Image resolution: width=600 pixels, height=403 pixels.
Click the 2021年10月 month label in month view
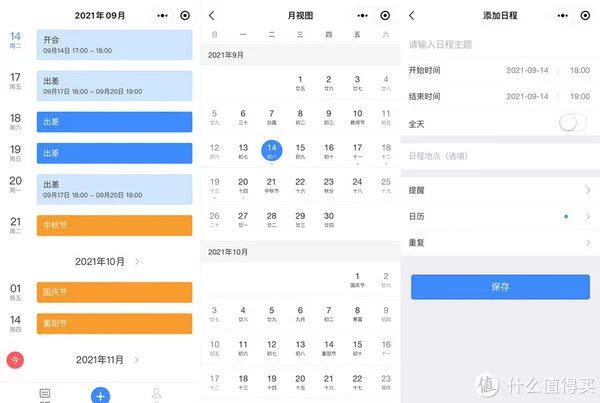(228, 252)
